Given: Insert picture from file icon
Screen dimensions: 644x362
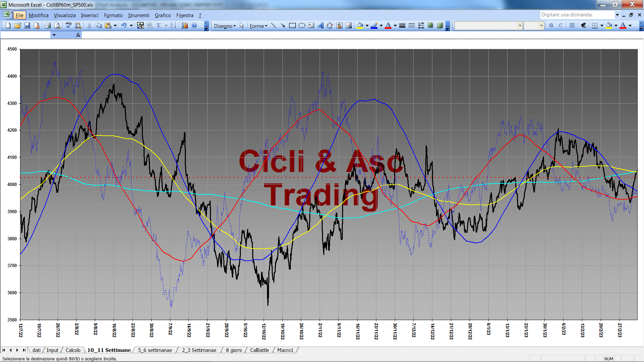Looking at the screenshot, I should coord(349,25).
